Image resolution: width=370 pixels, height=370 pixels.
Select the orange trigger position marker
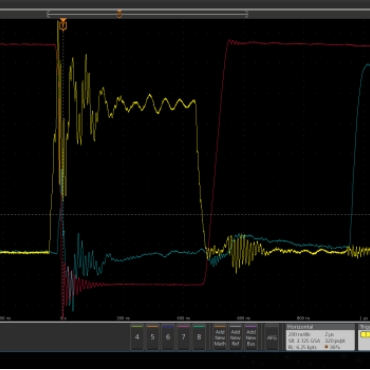pos(63,24)
